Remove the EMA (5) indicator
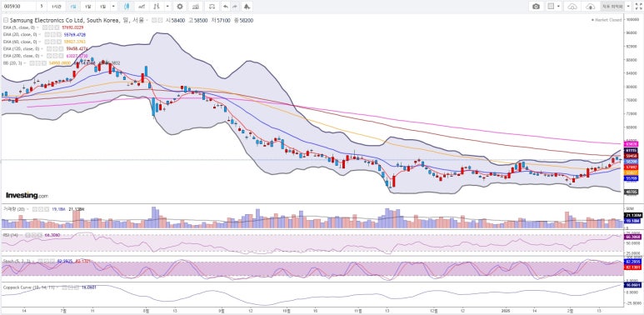The width and height of the screenshot is (644, 315). point(56,27)
